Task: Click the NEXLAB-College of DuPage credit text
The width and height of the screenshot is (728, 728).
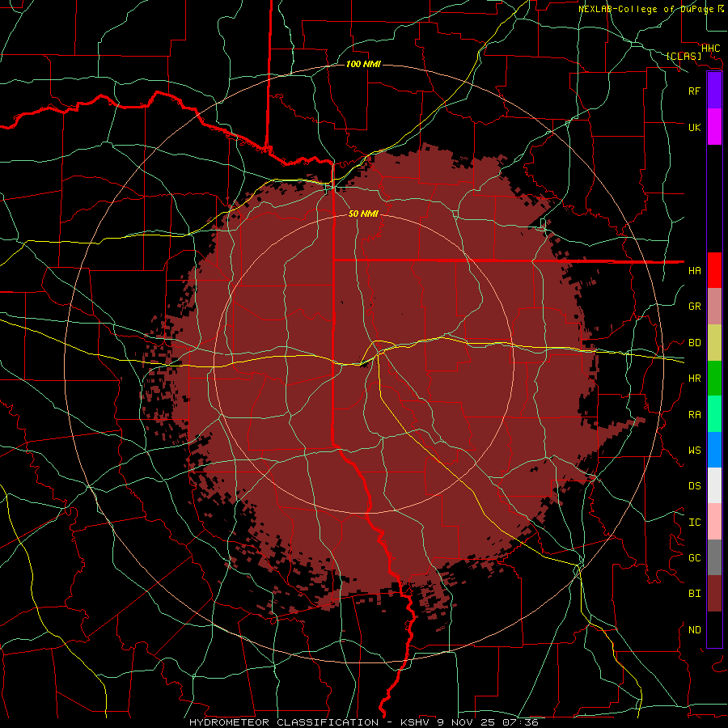Action: [645, 9]
